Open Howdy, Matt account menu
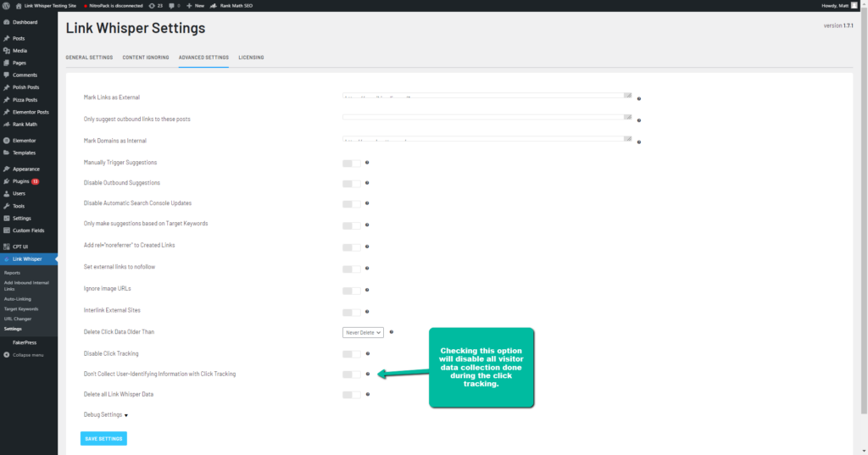Viewport: 868px width, 455px height. [x=839, y=6]
